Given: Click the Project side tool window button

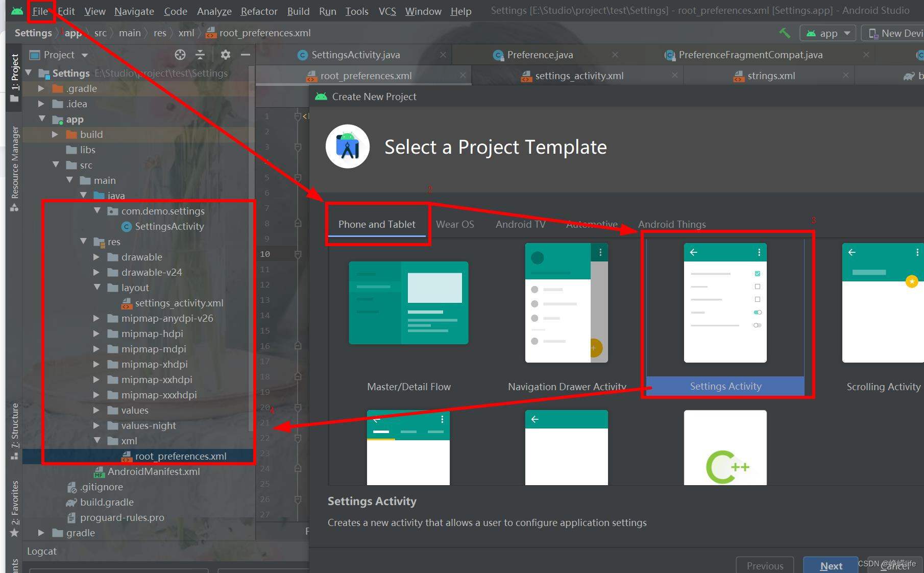Looking at the screenshot, I should pos(15,78).
